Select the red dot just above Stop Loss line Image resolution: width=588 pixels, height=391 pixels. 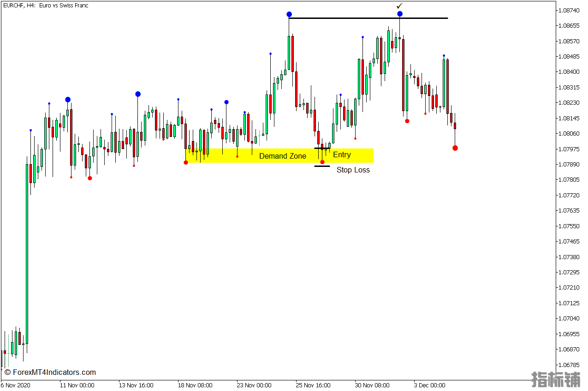coord(322,162)
